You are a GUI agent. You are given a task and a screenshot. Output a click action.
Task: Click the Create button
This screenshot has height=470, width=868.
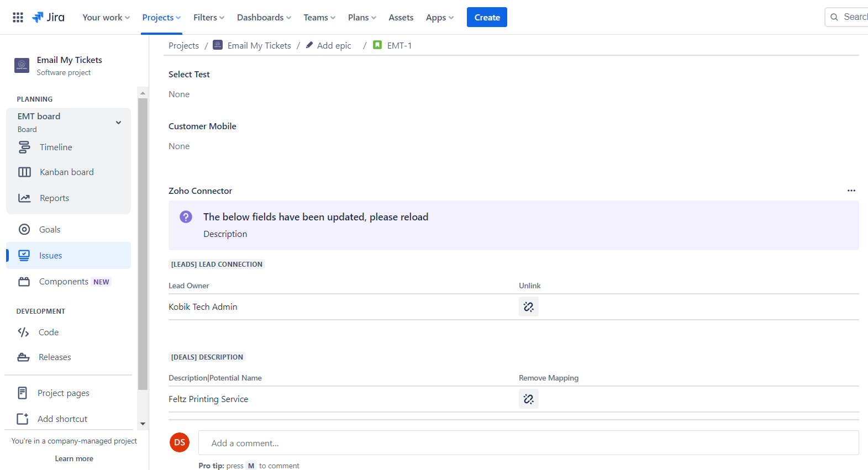487,17
